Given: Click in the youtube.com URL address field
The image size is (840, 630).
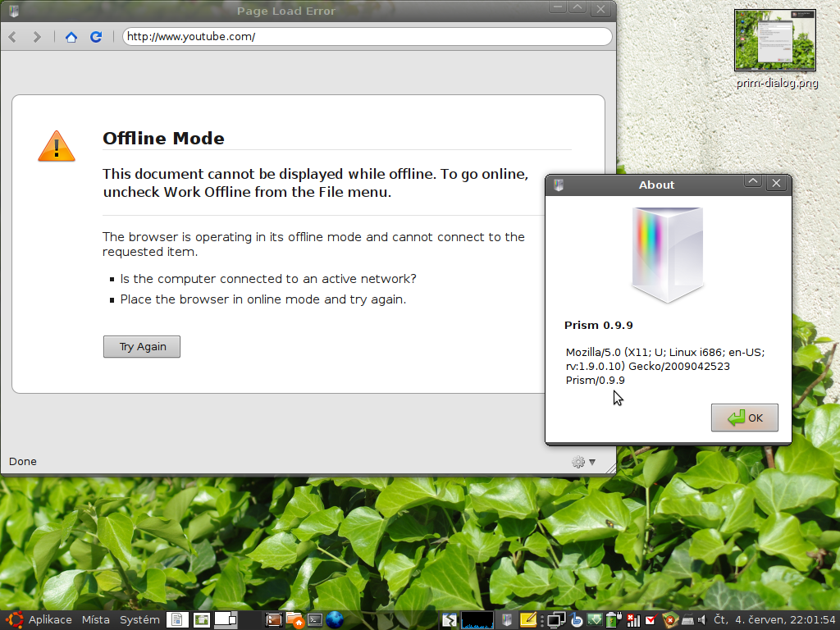Looking at the screenshot, I should tap(366, 37).
